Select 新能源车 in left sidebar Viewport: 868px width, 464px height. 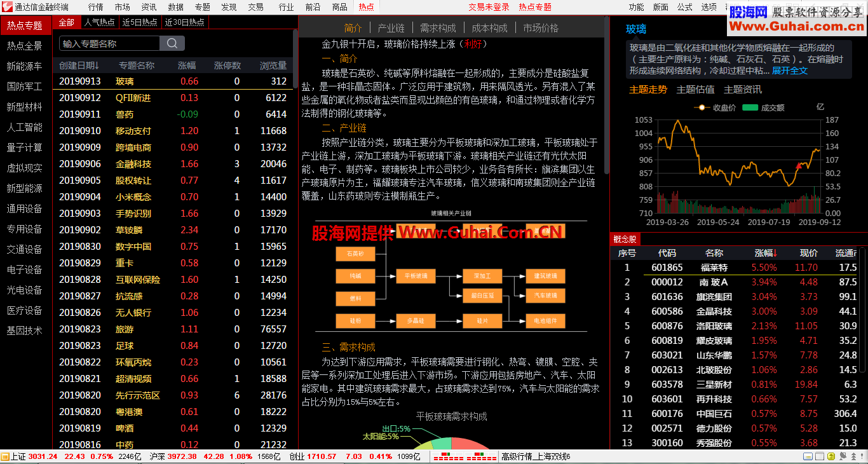click(x=25, y=66)
